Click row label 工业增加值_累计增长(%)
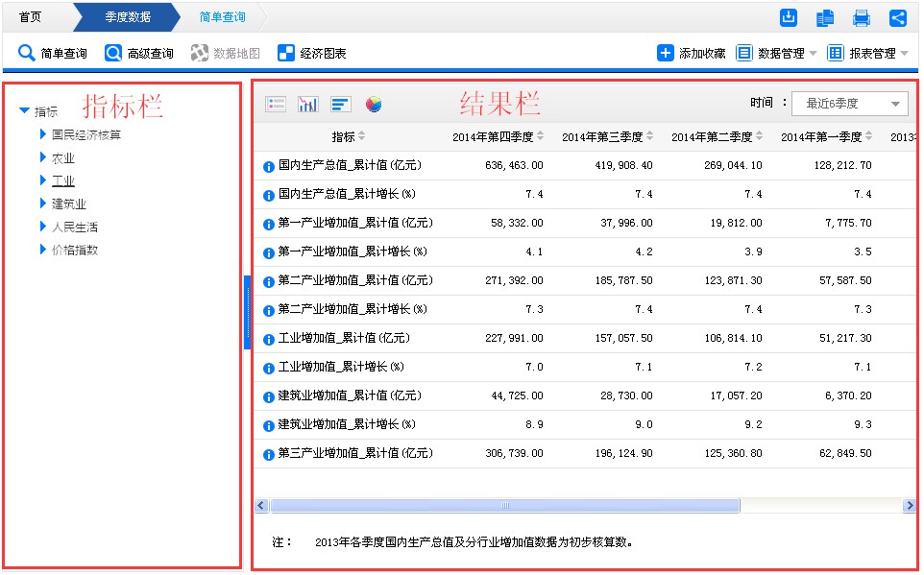The height and width of the screenshot is (575, 924). click(341, 367)
